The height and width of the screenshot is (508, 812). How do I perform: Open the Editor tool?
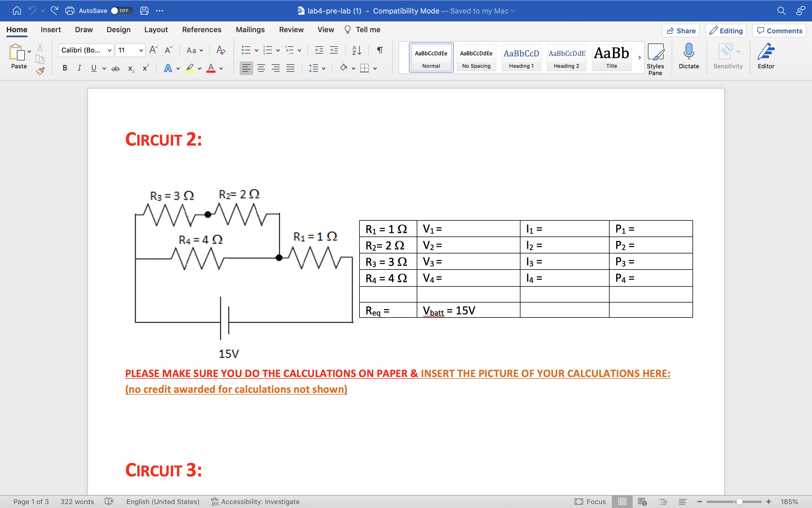(x=766, y=56)
